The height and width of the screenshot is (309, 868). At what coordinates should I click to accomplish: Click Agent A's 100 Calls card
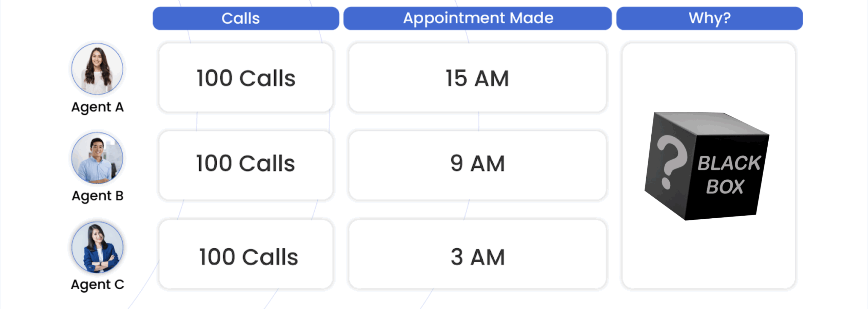246,77
